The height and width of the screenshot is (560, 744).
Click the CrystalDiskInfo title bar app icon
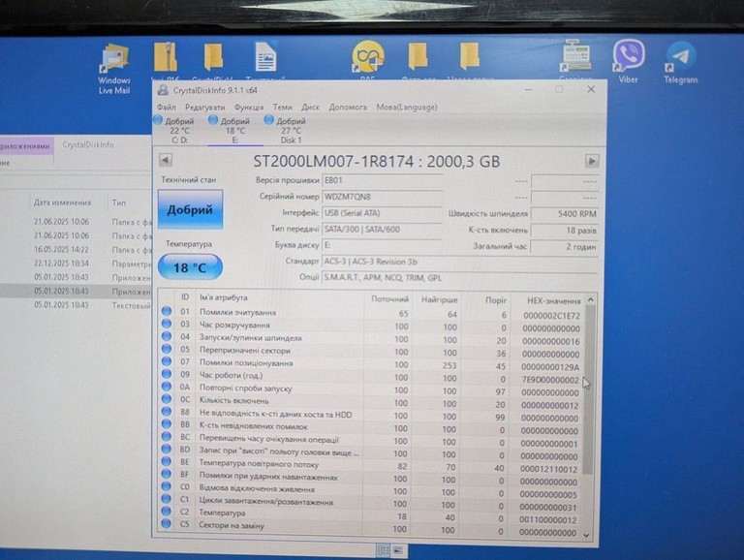(x=163, y=90)
